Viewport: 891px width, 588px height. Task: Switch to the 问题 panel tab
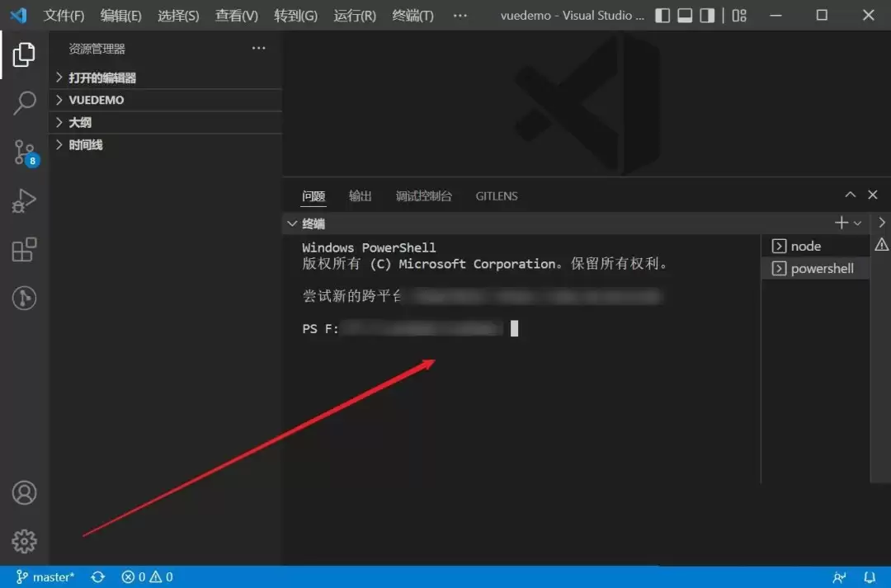point(313,196)
